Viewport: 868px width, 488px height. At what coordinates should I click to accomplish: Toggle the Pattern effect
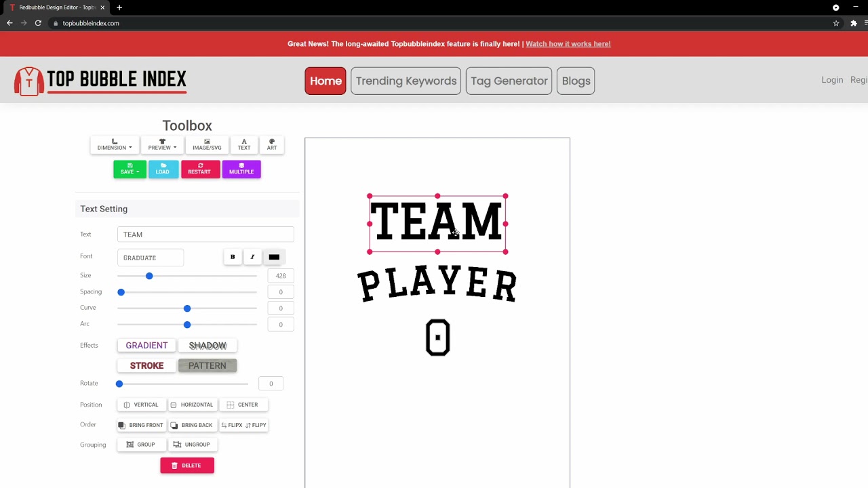tap(208, 366)
